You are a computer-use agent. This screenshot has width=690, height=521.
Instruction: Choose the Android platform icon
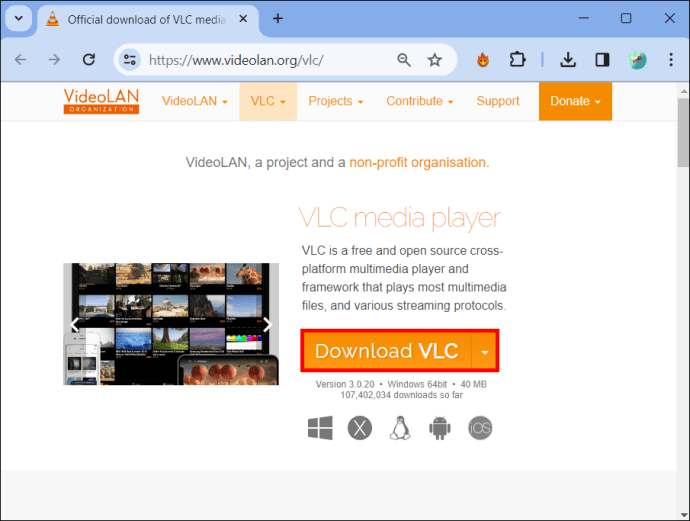440,428
